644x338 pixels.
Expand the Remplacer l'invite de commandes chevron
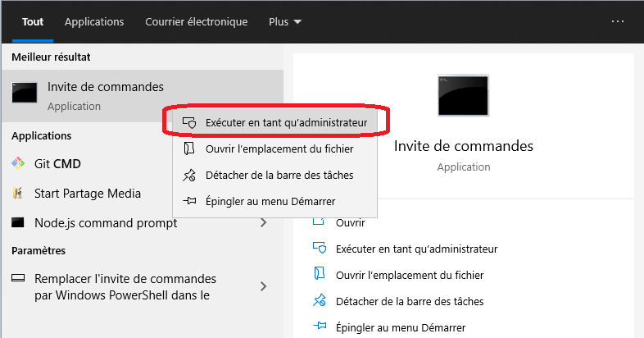click(x=263, y=286)
